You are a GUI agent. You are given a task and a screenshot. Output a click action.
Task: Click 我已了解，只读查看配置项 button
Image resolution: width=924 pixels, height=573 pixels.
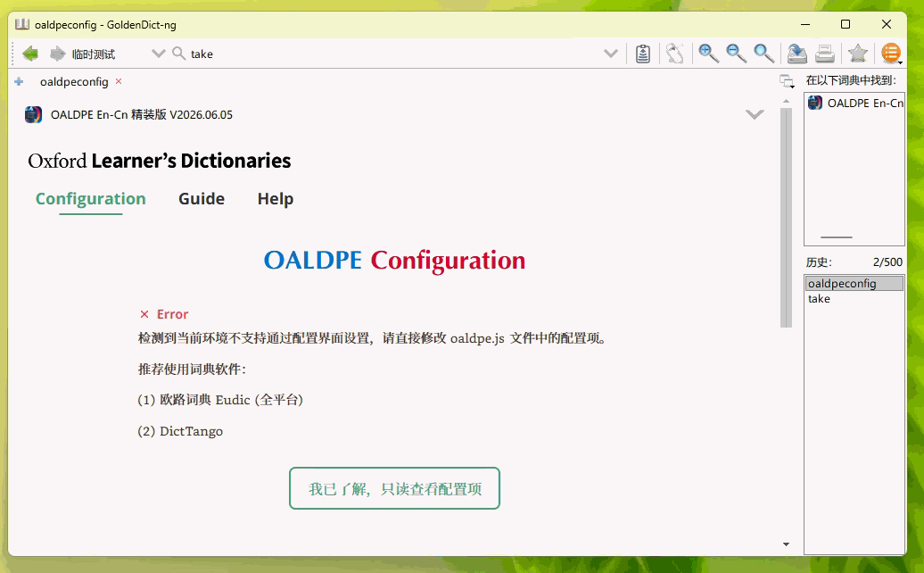pyautogui.click(x=394, y=488)
